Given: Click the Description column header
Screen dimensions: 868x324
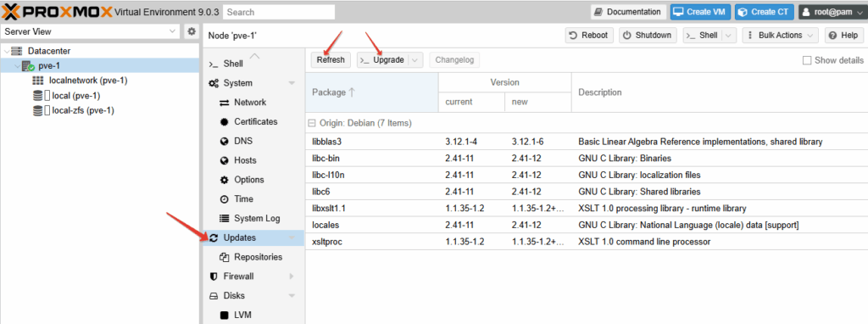Looking at the screenshot, I should tap(720, 92).
